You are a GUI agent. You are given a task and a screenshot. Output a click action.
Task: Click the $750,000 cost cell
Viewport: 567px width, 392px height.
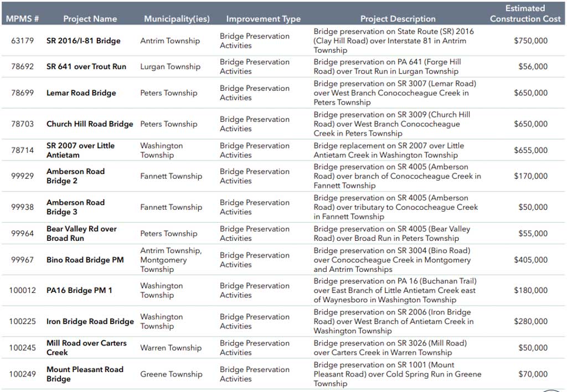(530, 41)
